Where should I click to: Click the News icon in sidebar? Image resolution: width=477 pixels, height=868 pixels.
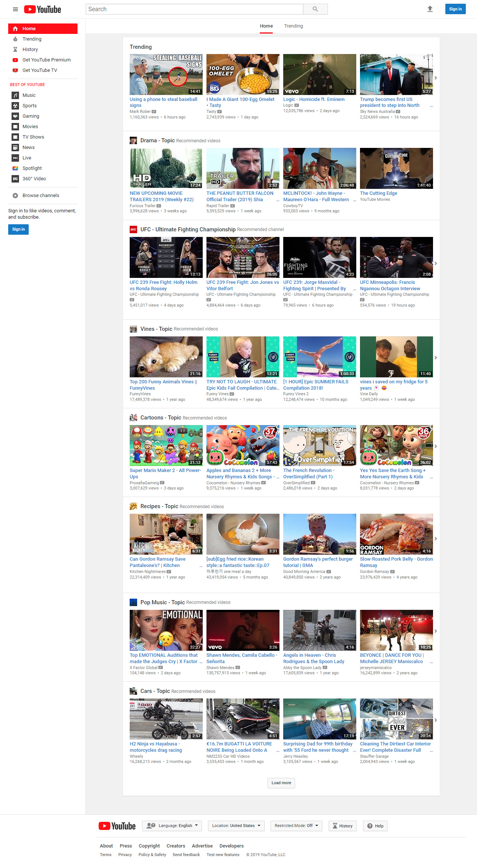(x=15, y=148)
